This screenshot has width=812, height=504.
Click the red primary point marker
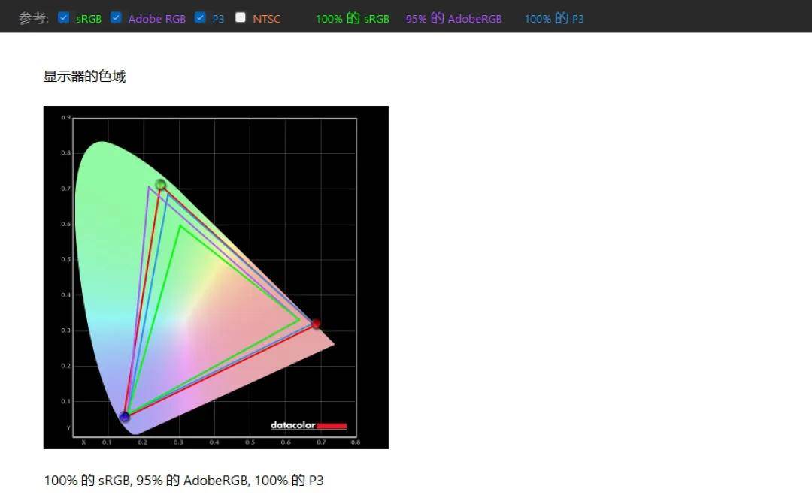(315, 324)
